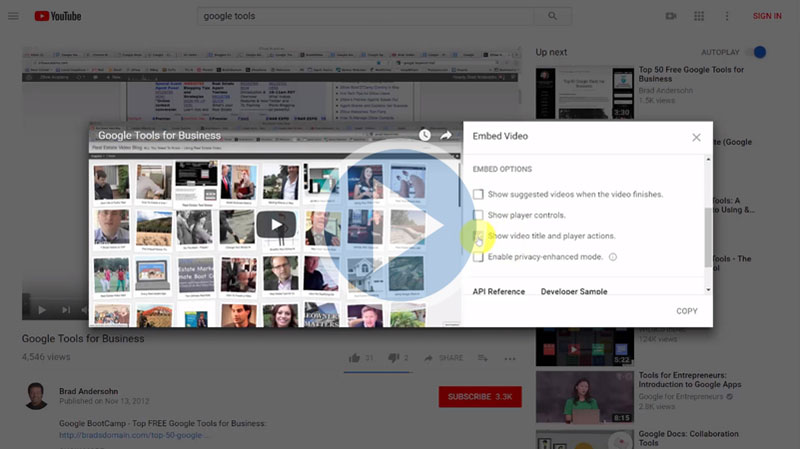Click the thumbs up like icon

point(354,358)
